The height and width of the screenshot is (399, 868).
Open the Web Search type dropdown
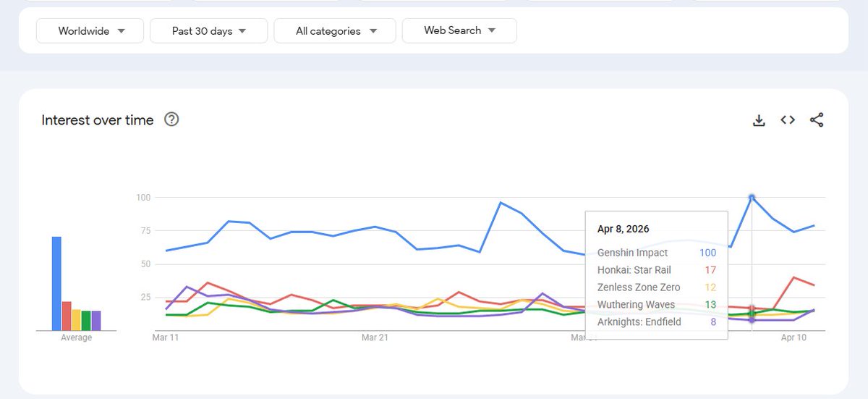[459, 30]
